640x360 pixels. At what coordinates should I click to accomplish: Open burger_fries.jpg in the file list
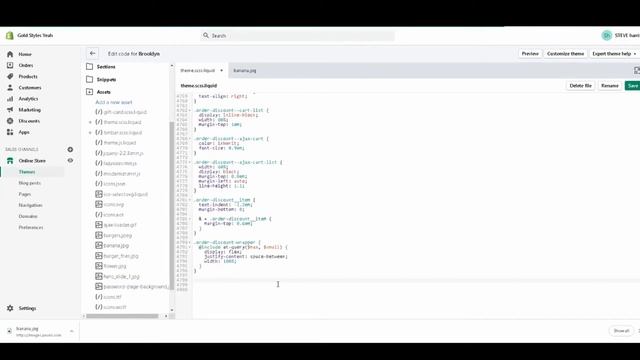click(121, 256)
